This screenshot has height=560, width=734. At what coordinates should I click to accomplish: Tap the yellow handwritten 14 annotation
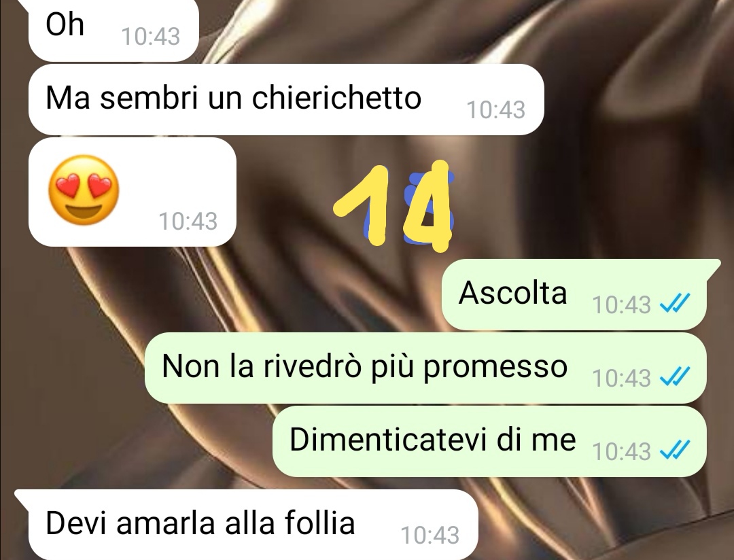392,205
